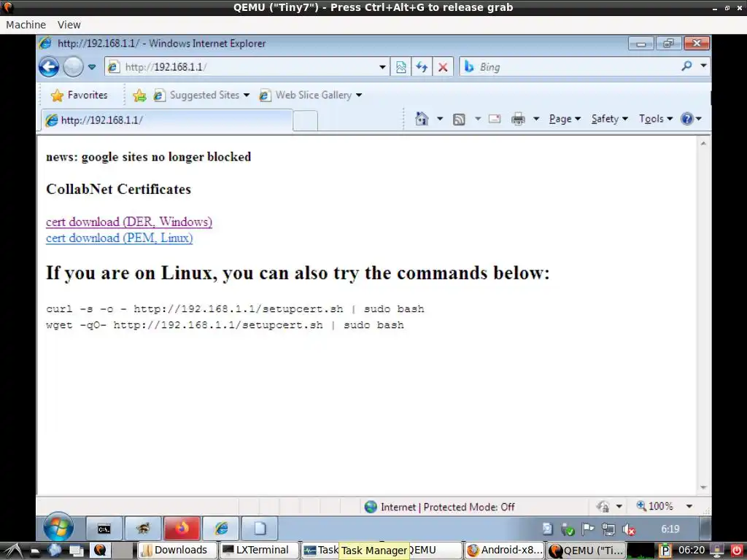Open the QEMU Machine menu
This screenshot has height=560, width=747.
pyautogui.click(x=26, y=25)
